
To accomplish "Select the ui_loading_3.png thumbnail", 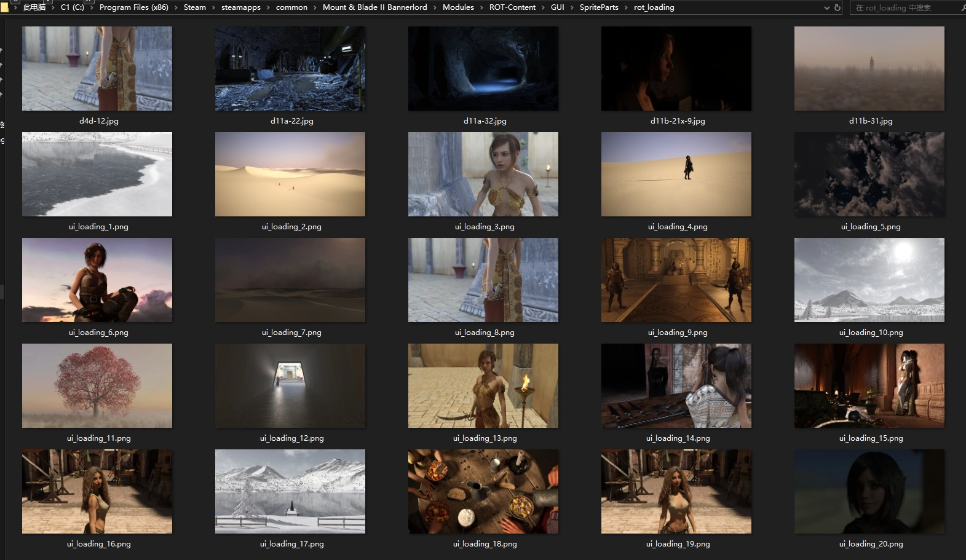I will [x=483, y=174].
